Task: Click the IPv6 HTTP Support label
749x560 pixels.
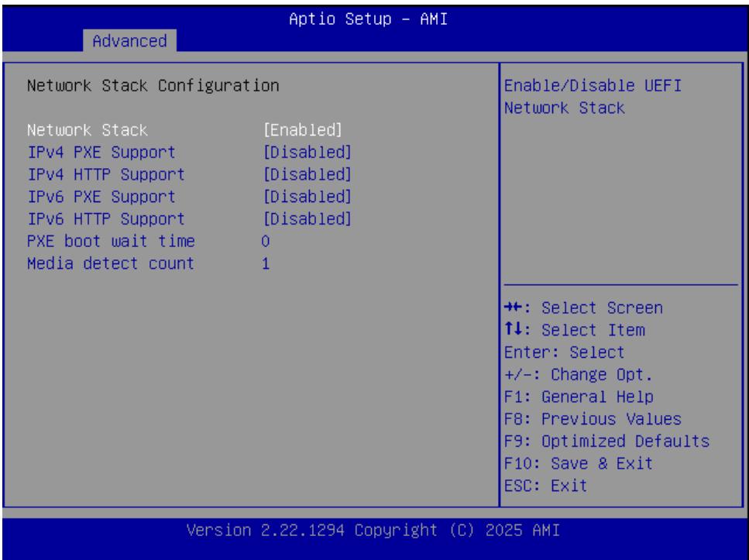Action: tap(106, 219)
